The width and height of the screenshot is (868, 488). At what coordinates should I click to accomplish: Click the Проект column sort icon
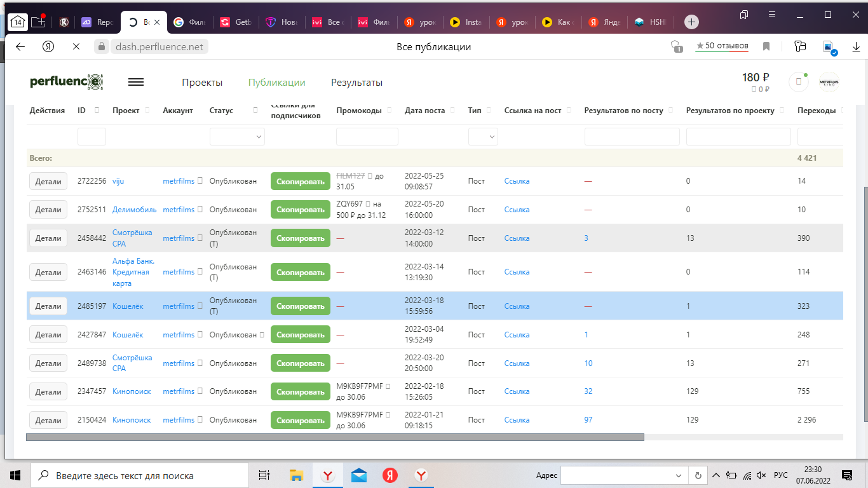pos(147,110)
